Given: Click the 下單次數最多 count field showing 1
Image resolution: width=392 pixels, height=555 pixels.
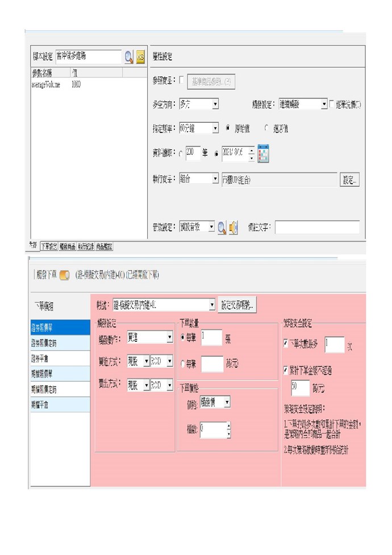Looking at the screenshot, I should pyautogui.click(x=335, y=344).
